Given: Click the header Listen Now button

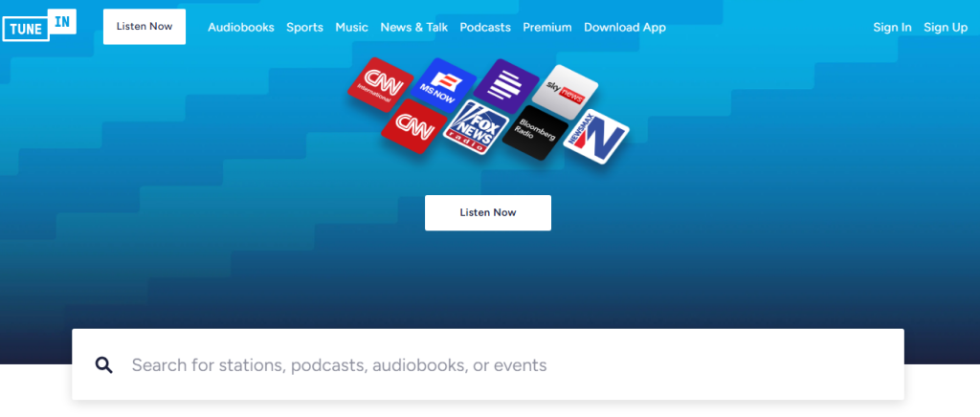Looking at the screenshot, I should (x=145, y=27).
